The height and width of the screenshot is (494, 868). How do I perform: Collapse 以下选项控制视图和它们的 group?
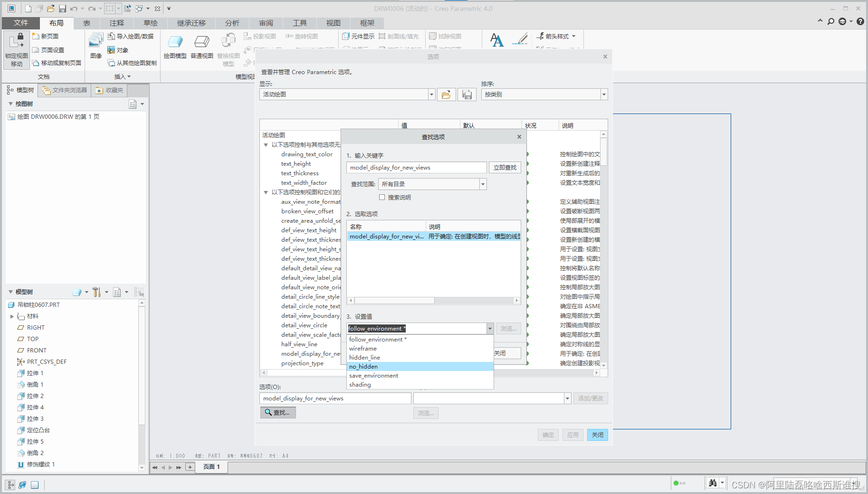coord(266,192)
